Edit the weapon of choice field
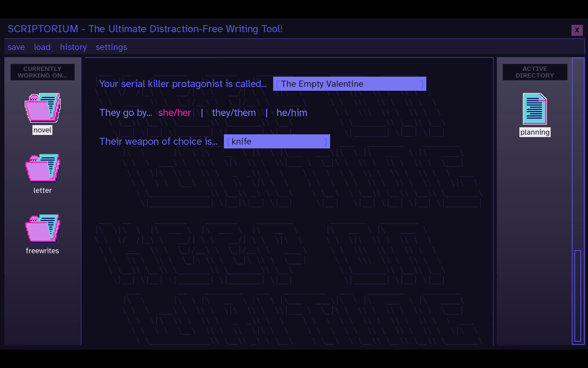588x368 pixels. (277, 141)
